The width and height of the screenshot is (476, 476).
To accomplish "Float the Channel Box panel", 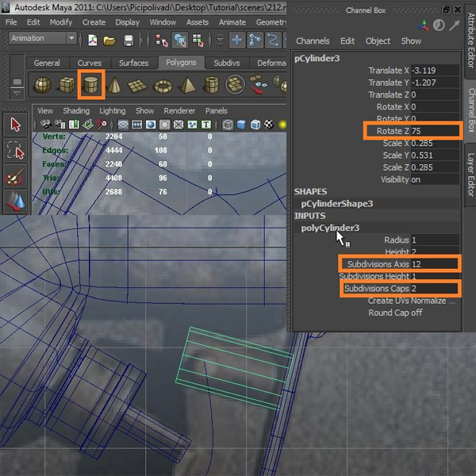I will tap(446, 10).
